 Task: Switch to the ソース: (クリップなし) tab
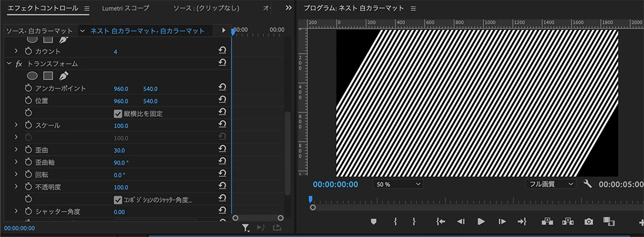206,8
